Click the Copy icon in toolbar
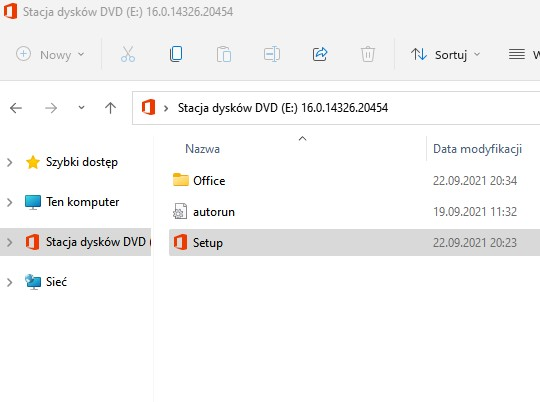Viewport: 540px width, 402px height. point(176,54)
